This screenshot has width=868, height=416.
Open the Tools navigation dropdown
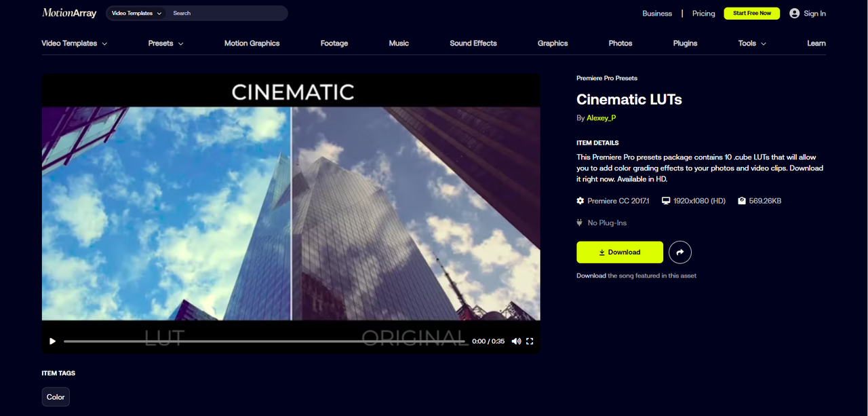pos(752,43)
